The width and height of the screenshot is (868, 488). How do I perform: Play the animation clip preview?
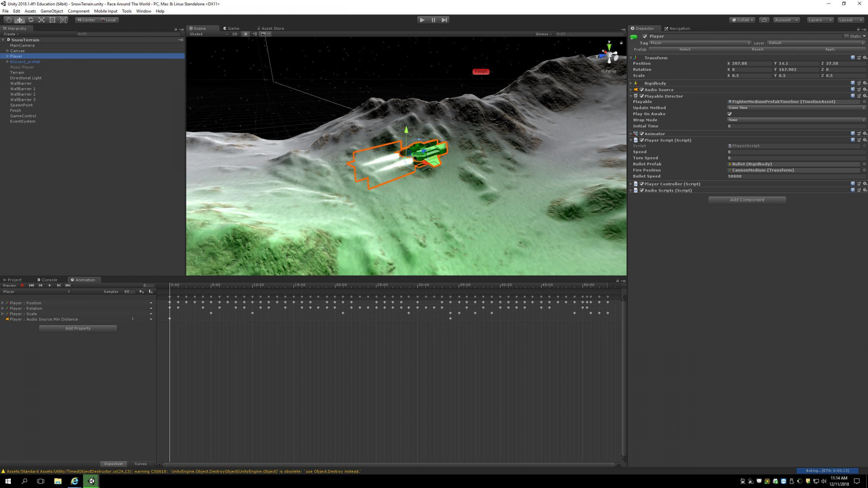point(50,285)
